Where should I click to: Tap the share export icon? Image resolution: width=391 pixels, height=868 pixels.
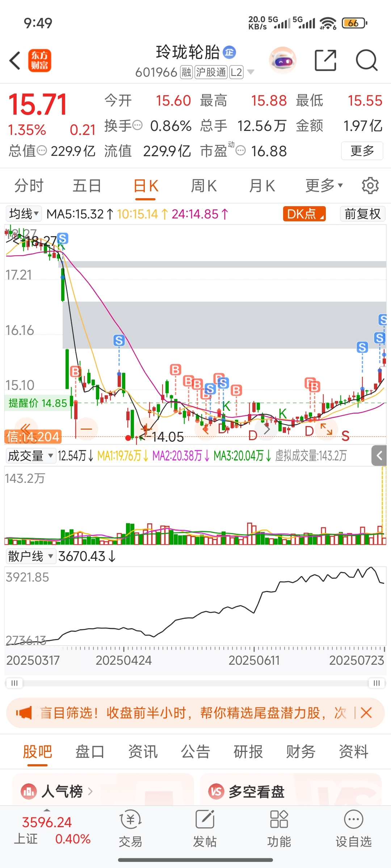pyautogui.click(x=325, y=60)
